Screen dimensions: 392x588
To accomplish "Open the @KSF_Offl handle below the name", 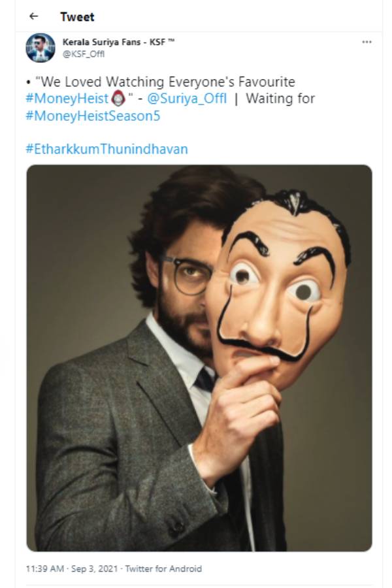I will (84, 54).
